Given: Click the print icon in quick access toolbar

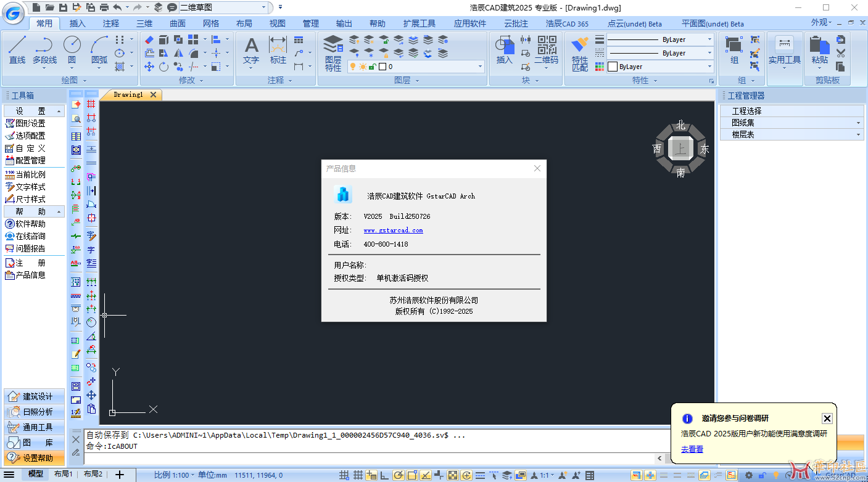Looking at the screenshot, I should (104, 7).
